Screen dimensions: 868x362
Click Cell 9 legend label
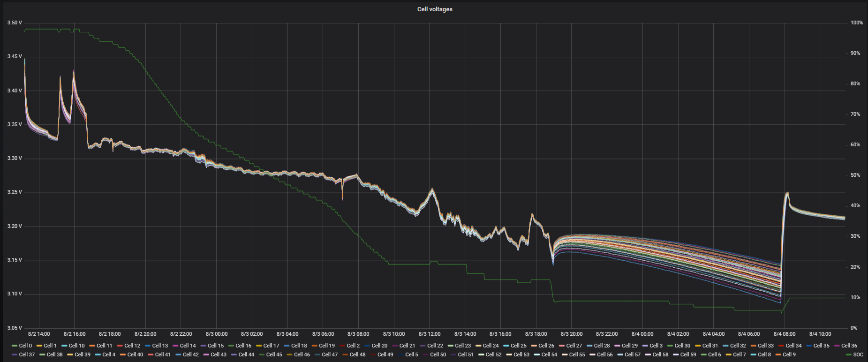(x=789, y=354)
